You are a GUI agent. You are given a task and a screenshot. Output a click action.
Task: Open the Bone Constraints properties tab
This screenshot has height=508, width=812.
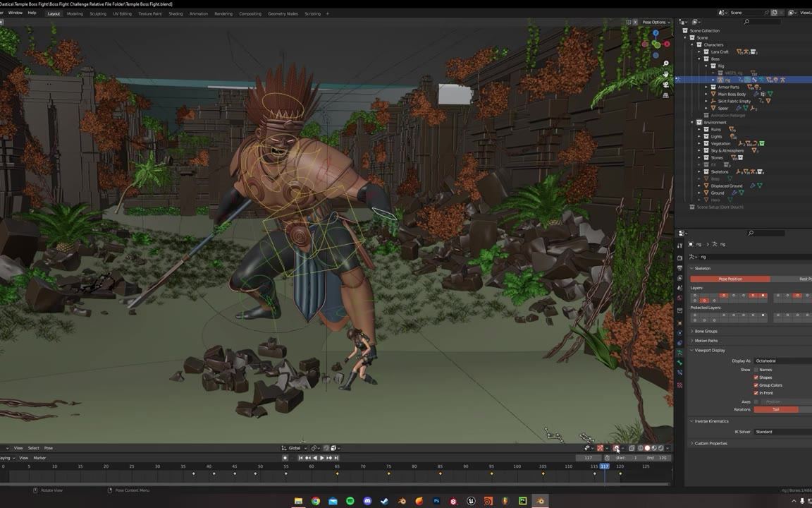pos(679,373)
